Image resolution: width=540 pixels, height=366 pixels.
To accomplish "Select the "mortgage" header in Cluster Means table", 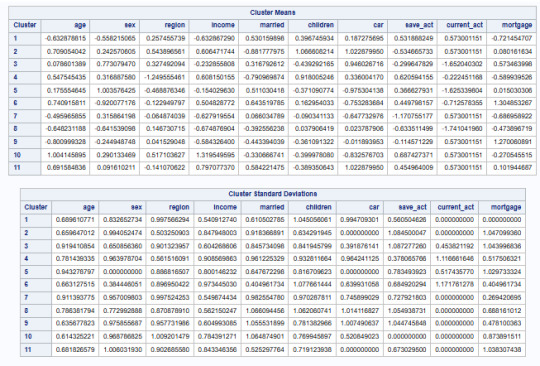I will pyautogui.click(x=517, y=25).
